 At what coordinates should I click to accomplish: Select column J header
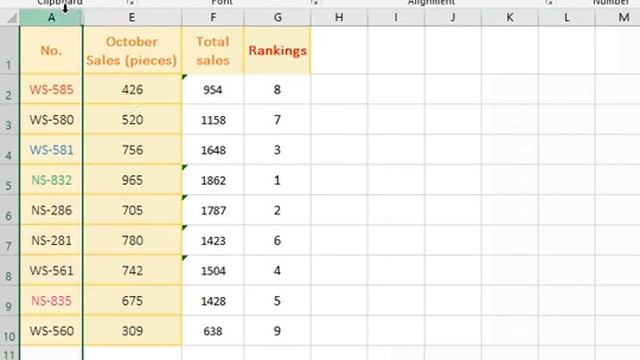pos(453,18)
